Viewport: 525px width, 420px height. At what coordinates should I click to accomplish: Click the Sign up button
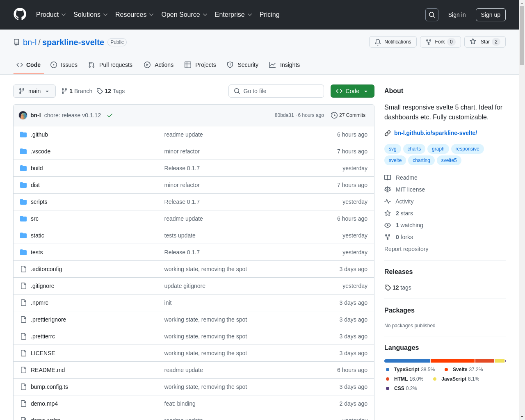coord(491,15)
